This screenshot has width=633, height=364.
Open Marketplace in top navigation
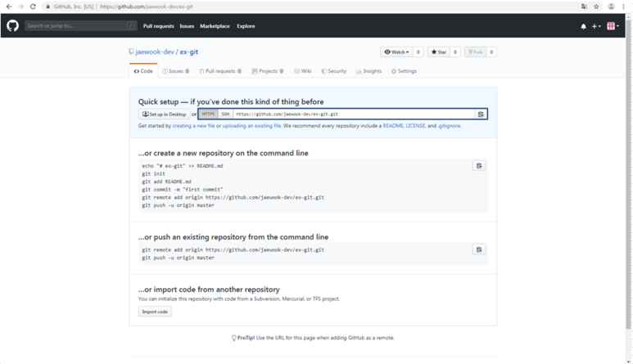click(215, 26)
